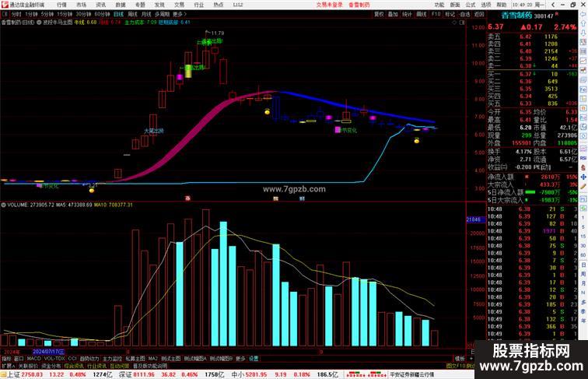
Task: Click the 窗口 (window) button in bottom bar
Action: (x=19, y=359)
